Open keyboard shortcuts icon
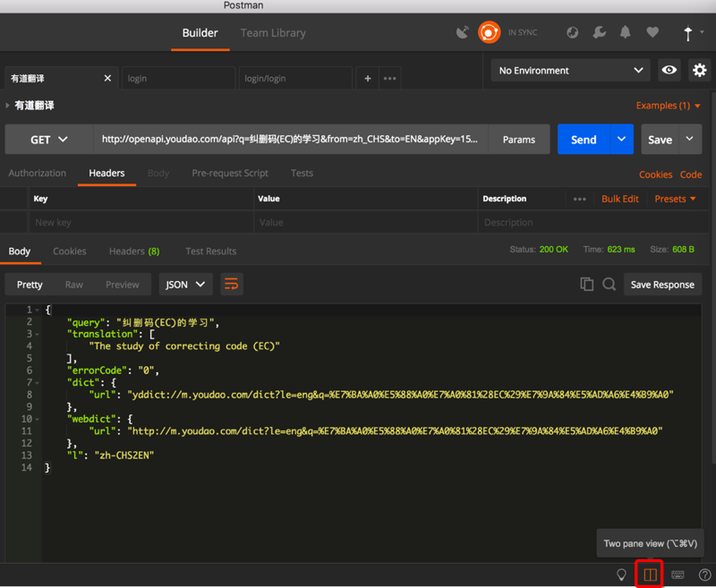Viewport: 716px width, 588px height. 678,575
